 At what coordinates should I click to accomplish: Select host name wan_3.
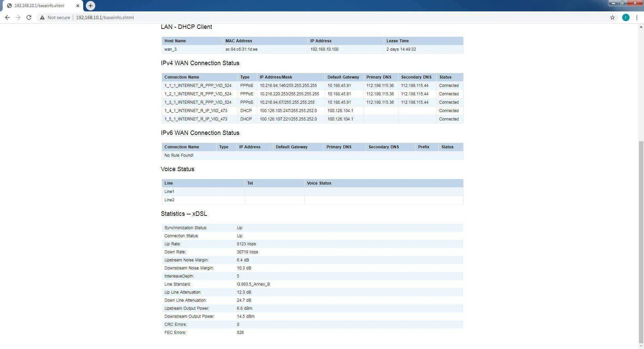coord(171,49)
